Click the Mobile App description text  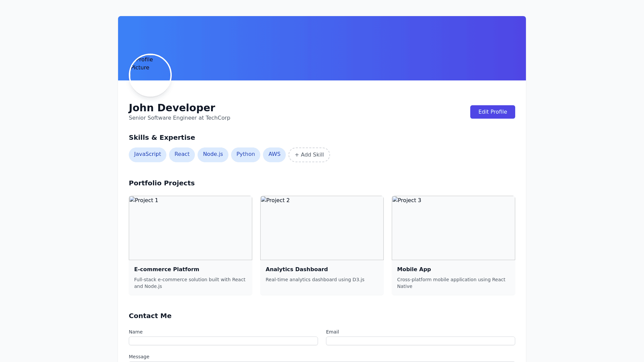click(x=451, y=283)
